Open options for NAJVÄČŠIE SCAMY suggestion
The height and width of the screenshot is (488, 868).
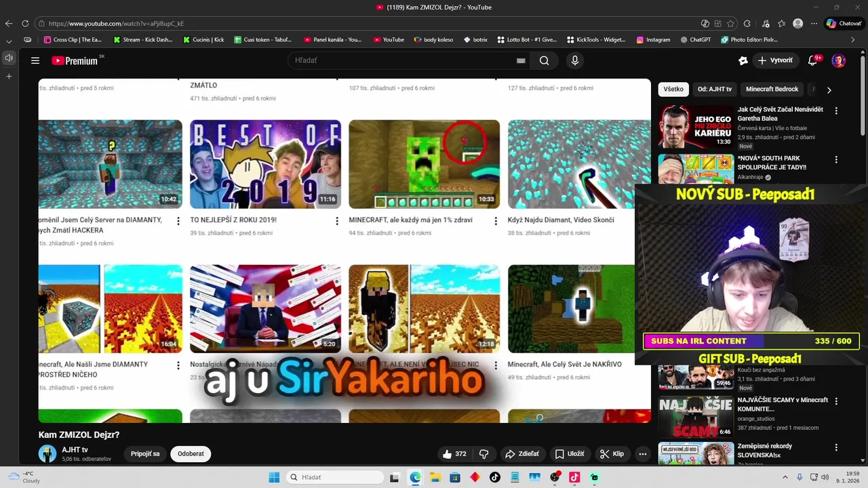point(836,401)
